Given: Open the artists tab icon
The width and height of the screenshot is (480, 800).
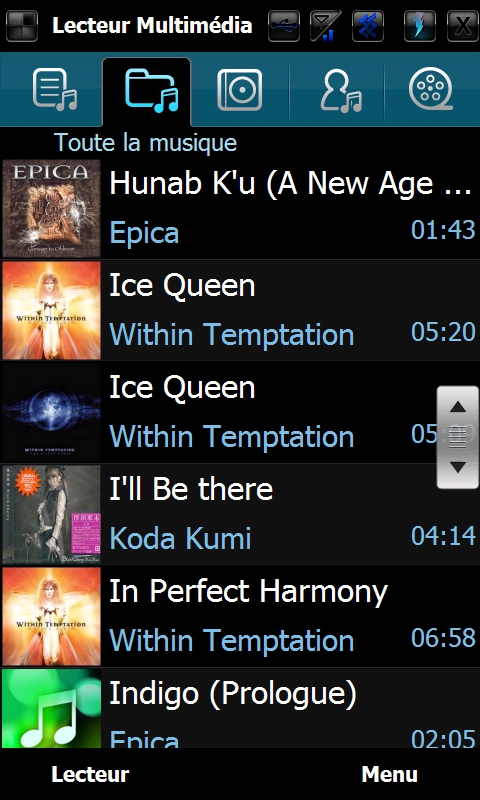Looking at the screenshot, I should (340, 90).
